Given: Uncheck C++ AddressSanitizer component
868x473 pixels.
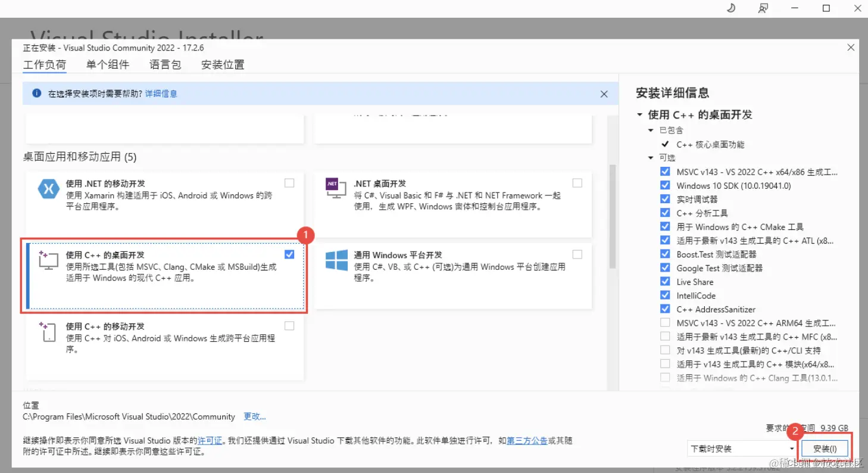Looking at the screenshot, I should [x=665, y=309].
